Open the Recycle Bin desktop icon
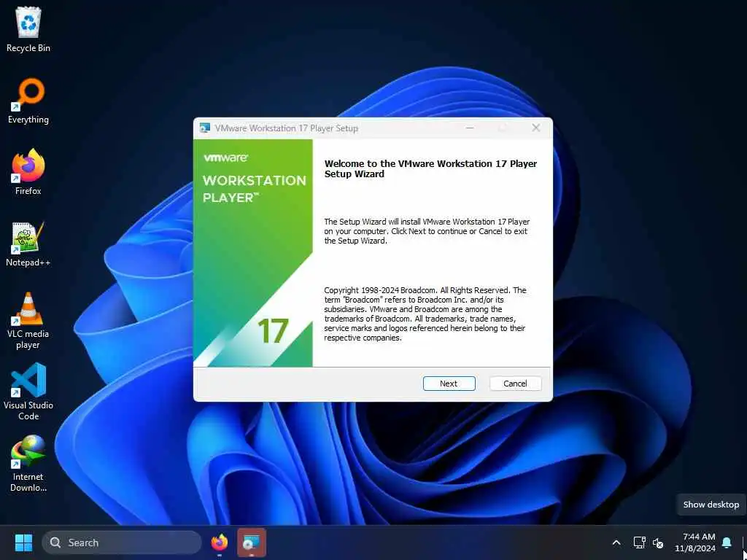 point(28,29)
